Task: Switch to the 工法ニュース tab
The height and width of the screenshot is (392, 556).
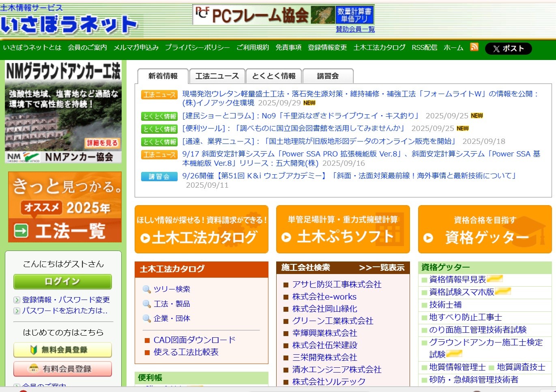Action: click(x=217, y=76)
